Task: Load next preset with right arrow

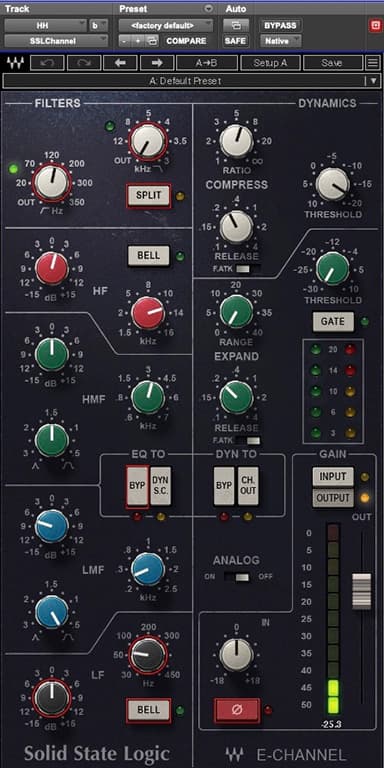Action: tap(157, 63)
